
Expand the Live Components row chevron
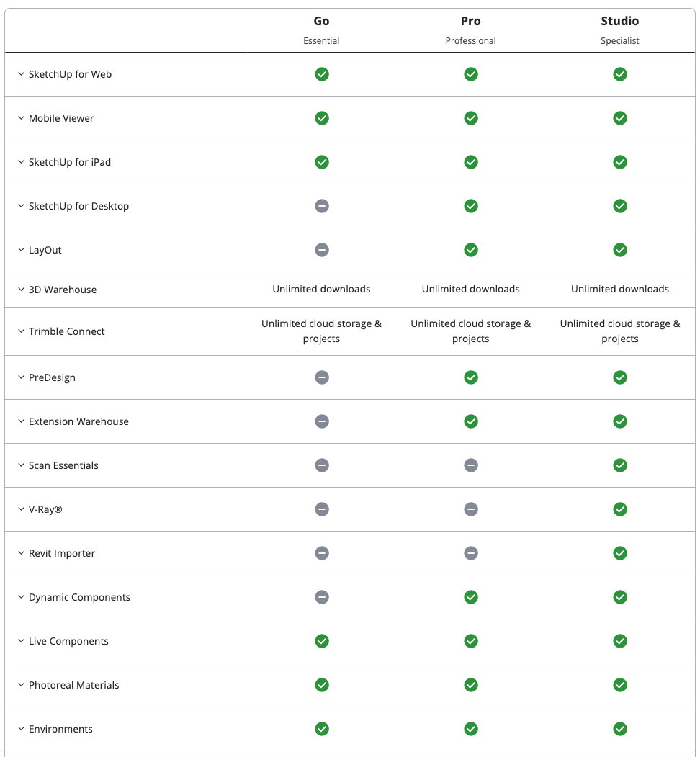(21, 641)
